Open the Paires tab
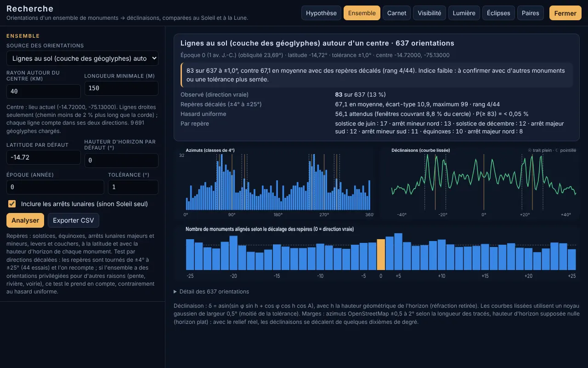The width and height of the screenshot is (588, 368). [x=531, y=13]
